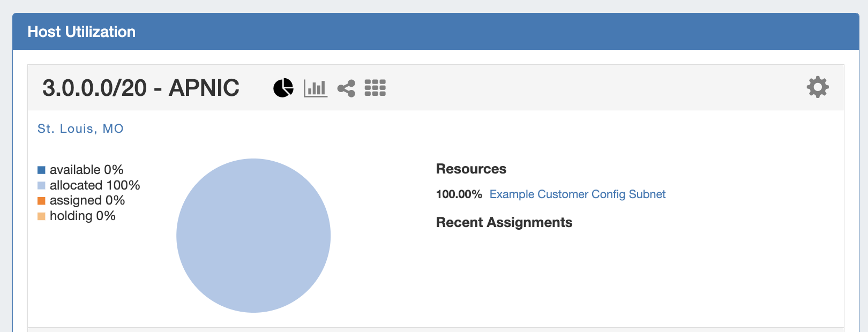This screenshot has width=868, height=332.
Task: Select the "available 0%" legend label
Action: pyautogui.click(x=87, y=170)
